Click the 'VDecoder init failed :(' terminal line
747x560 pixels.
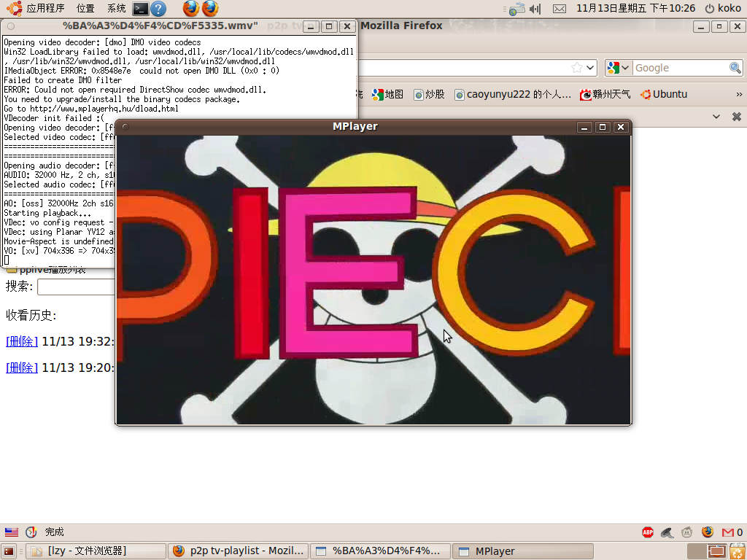tap(54, 118)
